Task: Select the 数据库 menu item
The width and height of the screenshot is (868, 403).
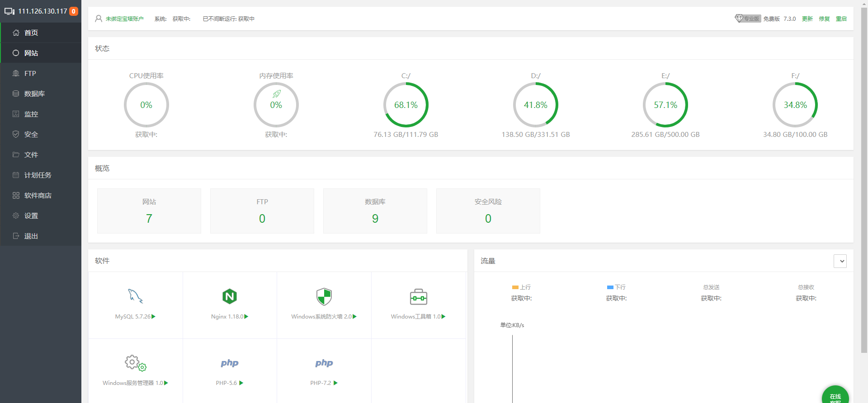Action: click(x=41, y=94)
